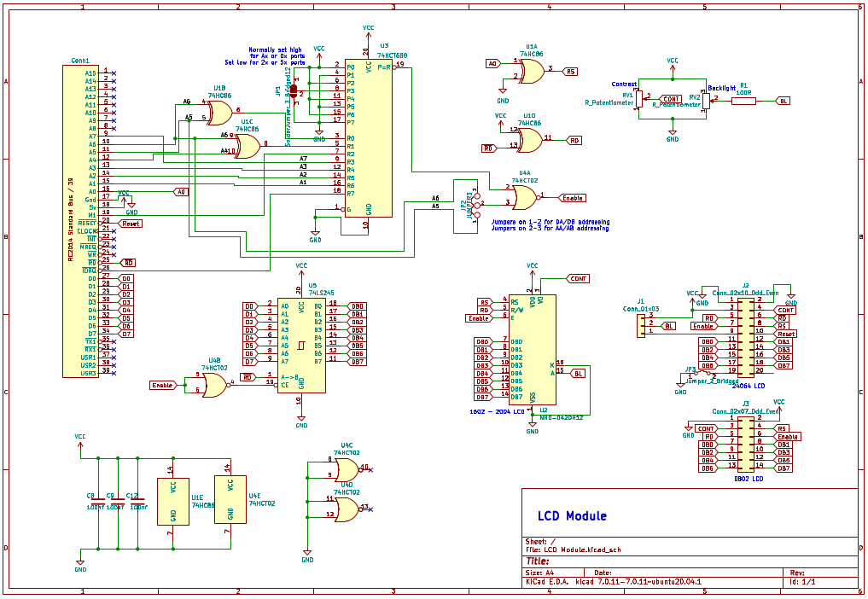Viewport: 868px width, 599px height.
Task: Click the J1 Conn_01x03 connector symbol
Action: point(641,326)
